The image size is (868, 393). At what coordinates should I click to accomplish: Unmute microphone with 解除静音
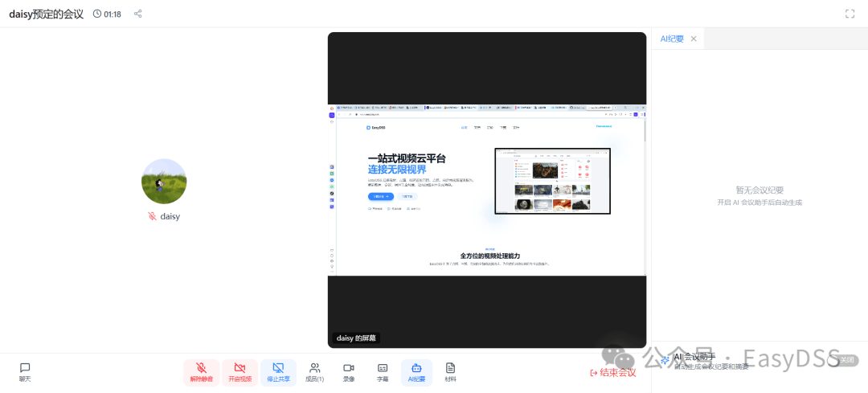pyautogui.click(x=202, y=373)
